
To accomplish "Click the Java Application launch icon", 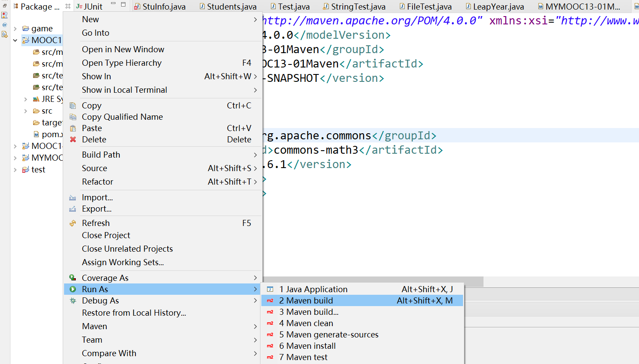I will (x=270, y=289).
